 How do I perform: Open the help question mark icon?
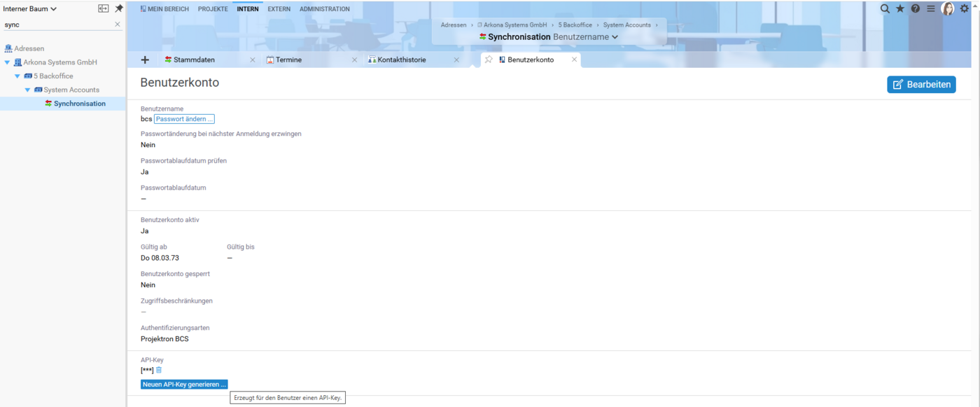tap(915, 9)
